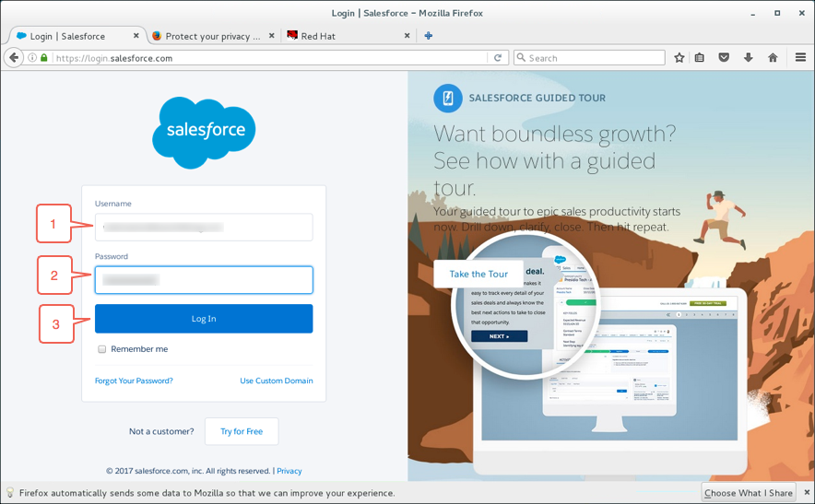
Task: Bookmark this page with the star icon
Action: coord(679,58)
